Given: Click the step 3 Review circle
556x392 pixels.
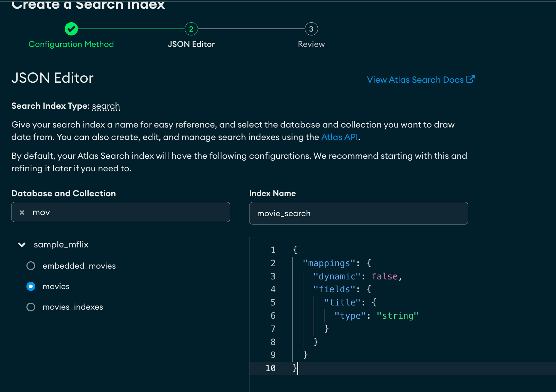Looking at the screenshot, I should click(x=311, y=29).
